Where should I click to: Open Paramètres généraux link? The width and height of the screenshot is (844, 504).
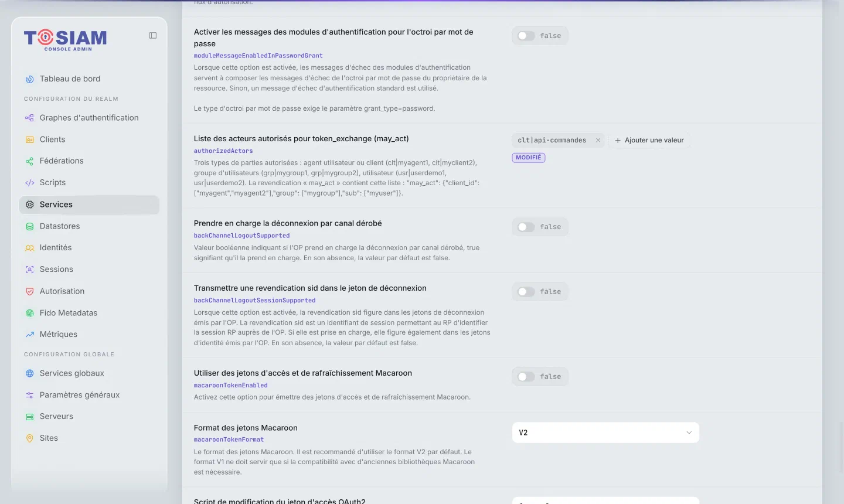[89, 395]
